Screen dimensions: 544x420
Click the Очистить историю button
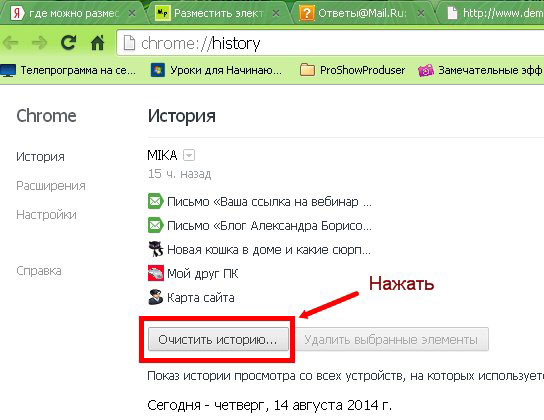click(218, 340)
